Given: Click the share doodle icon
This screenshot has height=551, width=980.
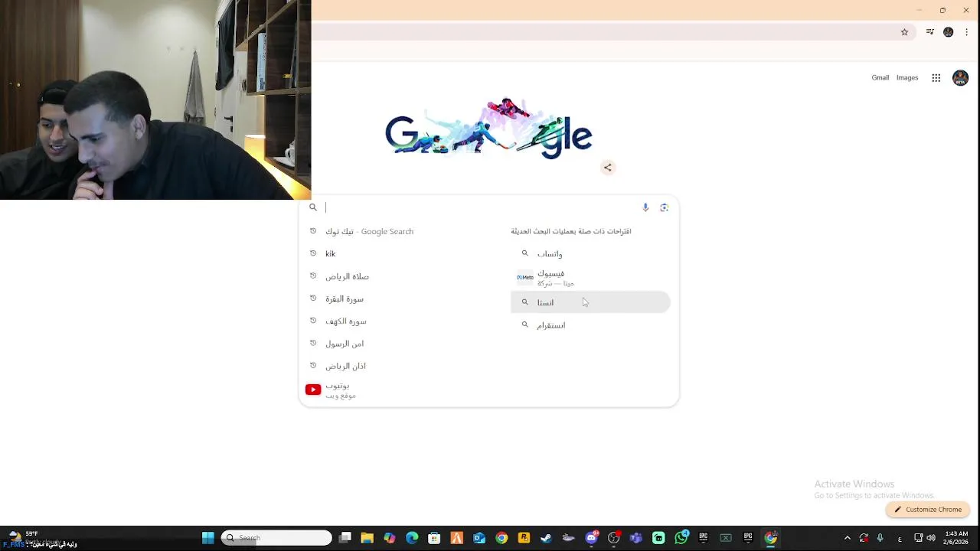Looking at the screenshot, I should pos(608,168).
